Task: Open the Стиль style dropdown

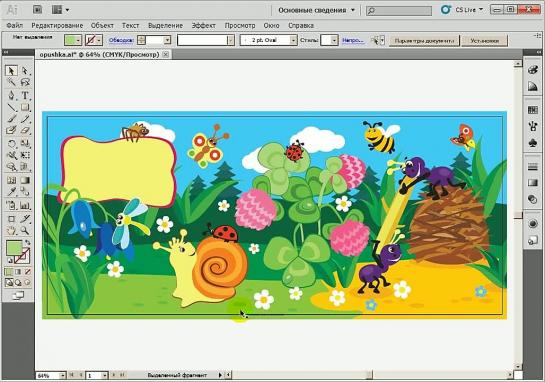Action: 334,40
